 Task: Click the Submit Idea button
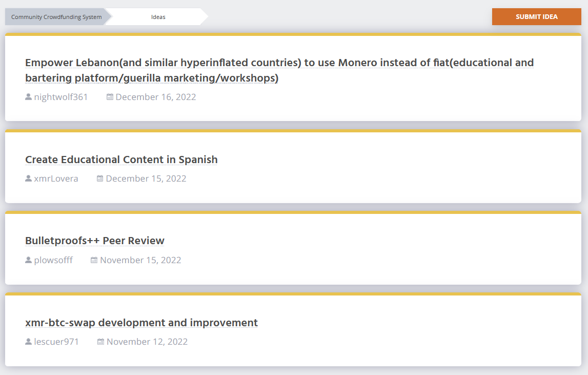pos(536,16)
